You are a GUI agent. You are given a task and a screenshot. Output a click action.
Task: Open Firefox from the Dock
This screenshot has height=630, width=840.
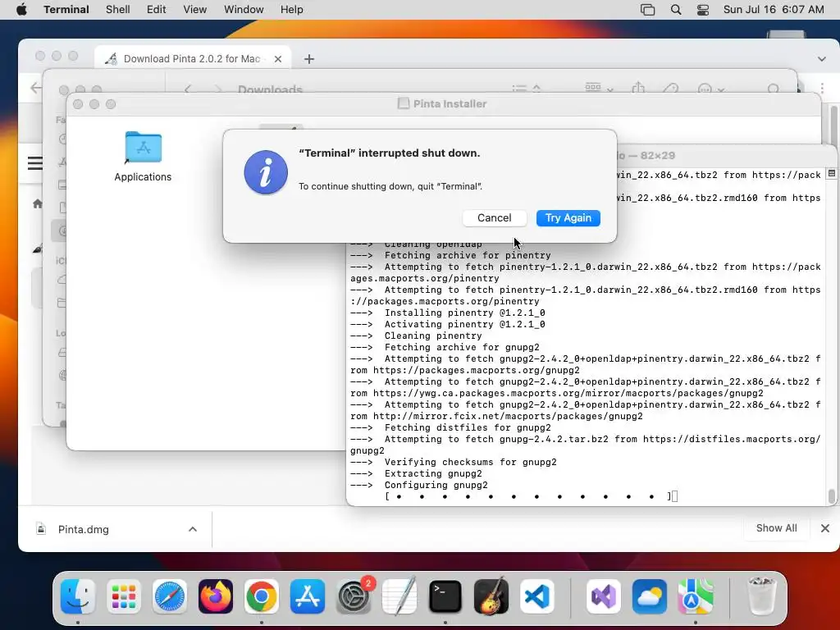pyautogui.click(x=216, y=596)
